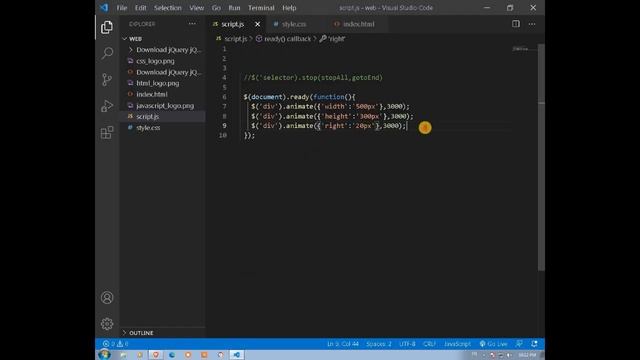Open the Run and Debug view icon
Image resolution: width=640 pixels, height=360 pixels.
pyautogui.click(x=107, y=106)
